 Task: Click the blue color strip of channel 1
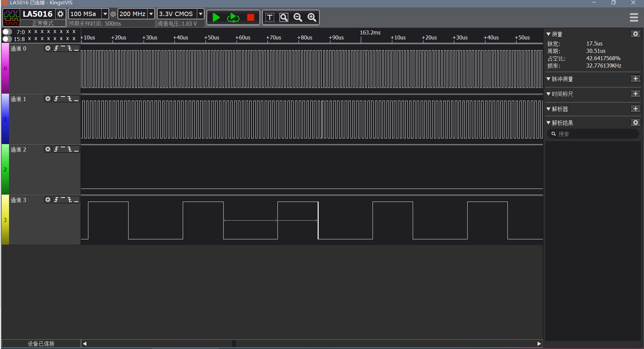click(5, 119)
